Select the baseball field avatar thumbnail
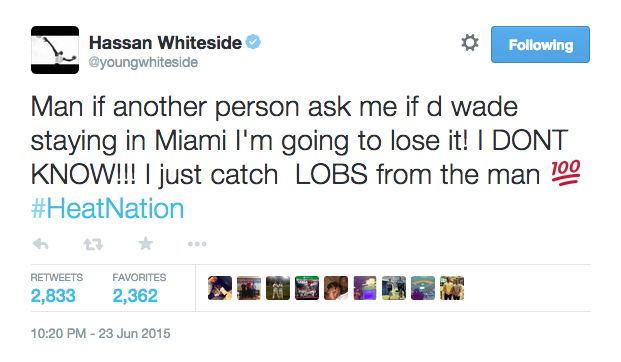The width and height of the screenshot is (621, 362). click(423, 288)
